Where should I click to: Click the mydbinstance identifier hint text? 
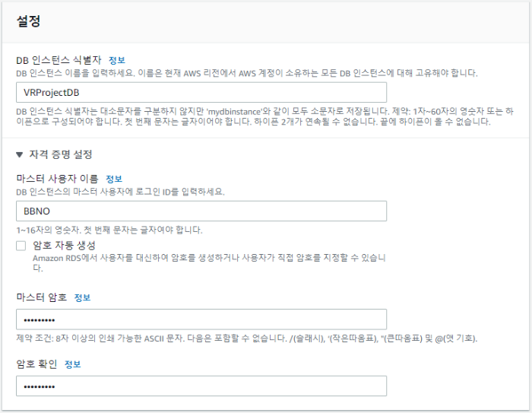click(x=264, y=116)
